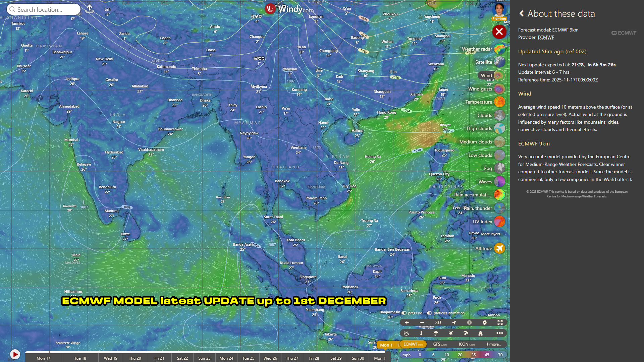This screenshot has width=644, height=362.
Task: Expand 1 more forecast models
Action: coord(493,344)
